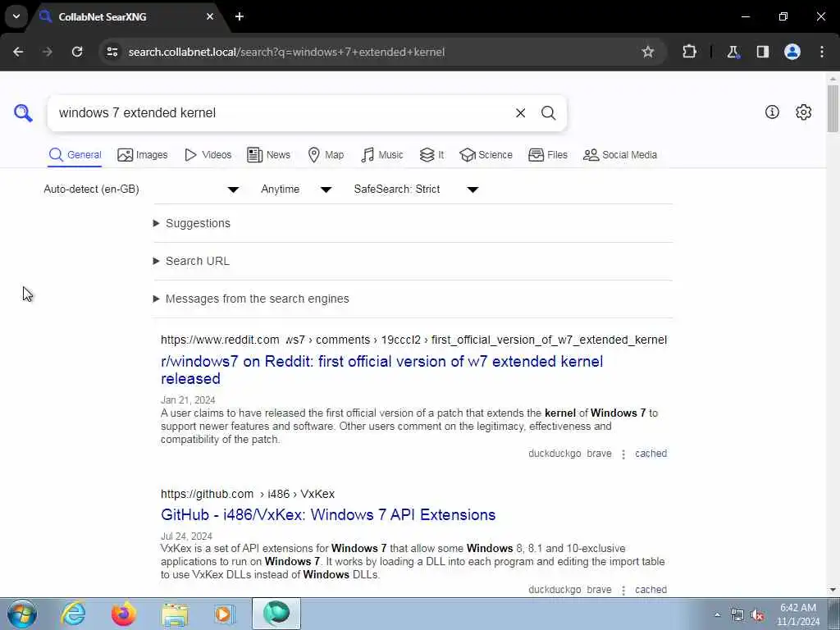Click the reddit.com result URL

point(413,340)
